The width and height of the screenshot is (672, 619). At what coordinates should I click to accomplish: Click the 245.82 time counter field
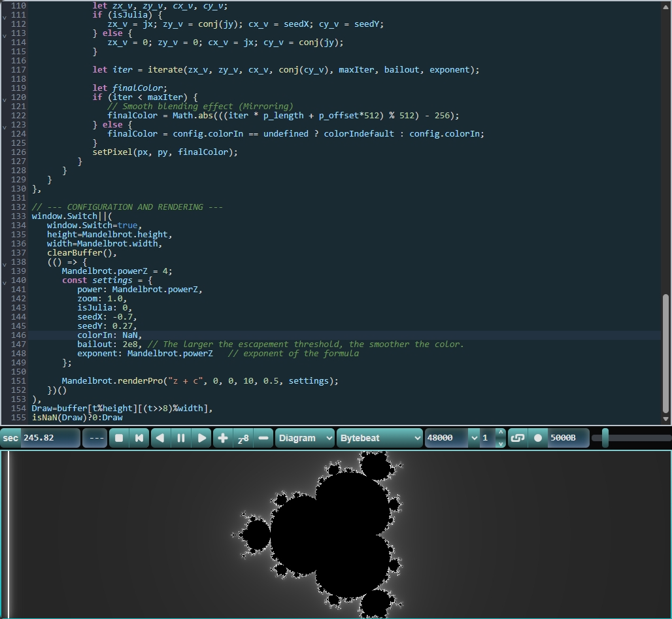click(x=50, y=438)
